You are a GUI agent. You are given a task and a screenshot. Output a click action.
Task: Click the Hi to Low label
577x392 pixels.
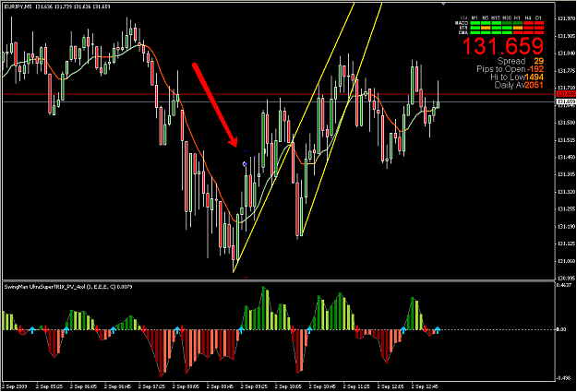508,77
